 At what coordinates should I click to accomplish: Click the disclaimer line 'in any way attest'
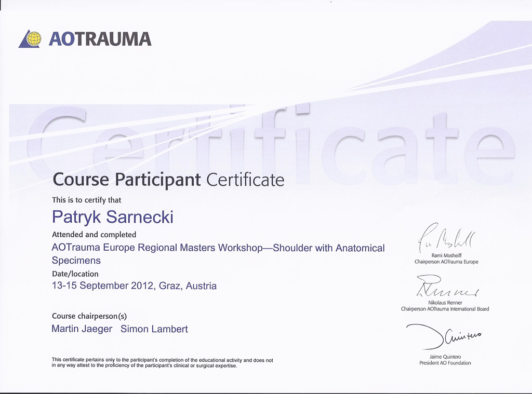click(144, 365)
